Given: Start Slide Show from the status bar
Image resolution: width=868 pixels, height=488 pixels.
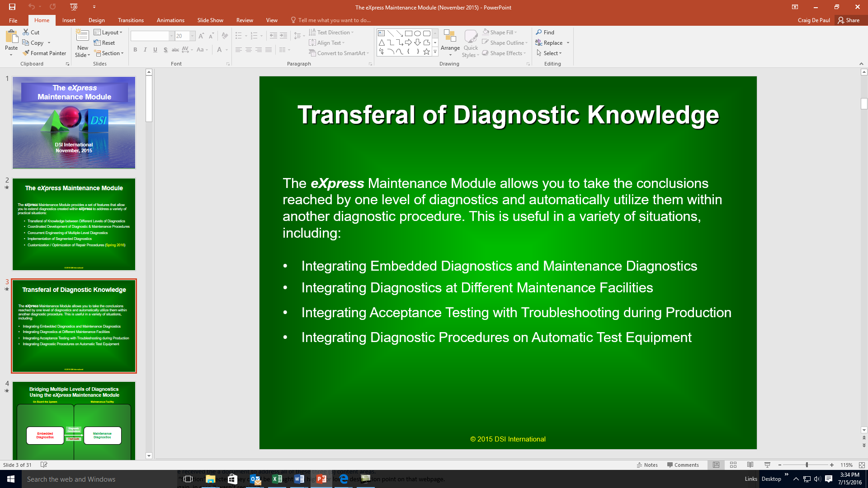Looking at the screenshot, I should click(x=767, y=465).
